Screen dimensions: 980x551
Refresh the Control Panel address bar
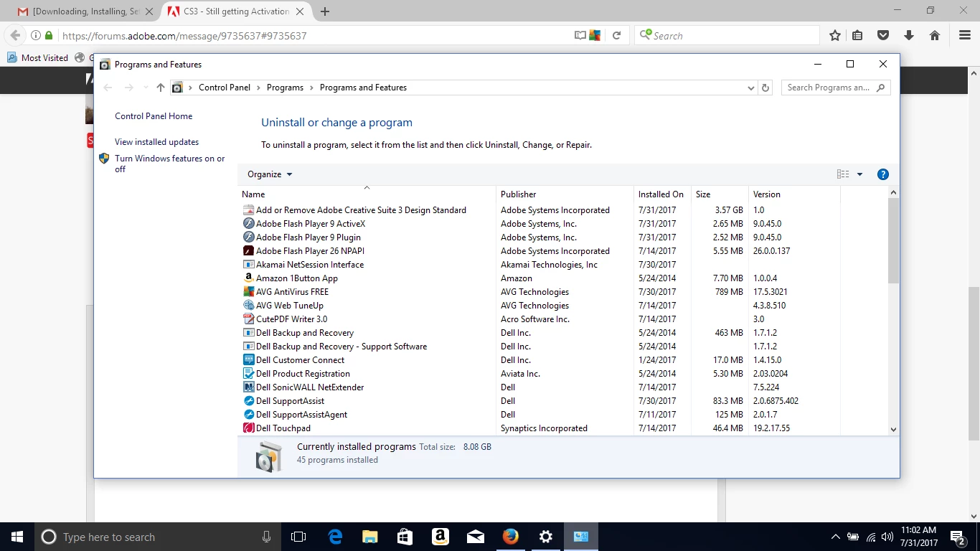[x=765, y=88]
